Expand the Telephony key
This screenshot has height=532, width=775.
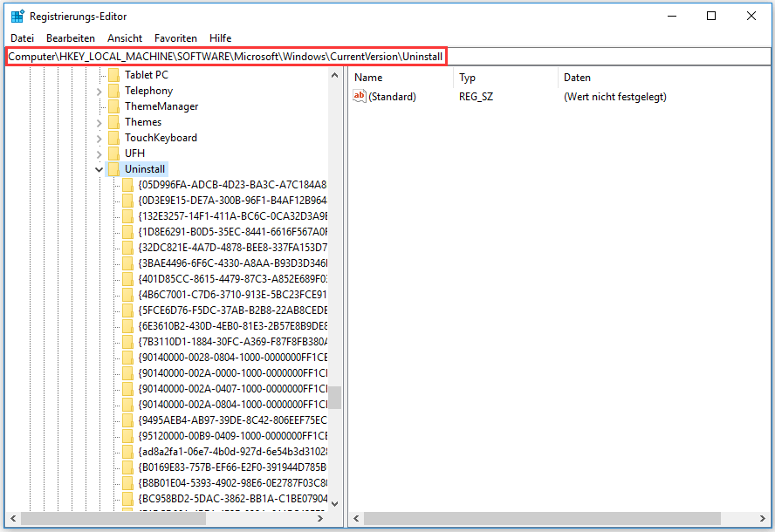[99, 92]
